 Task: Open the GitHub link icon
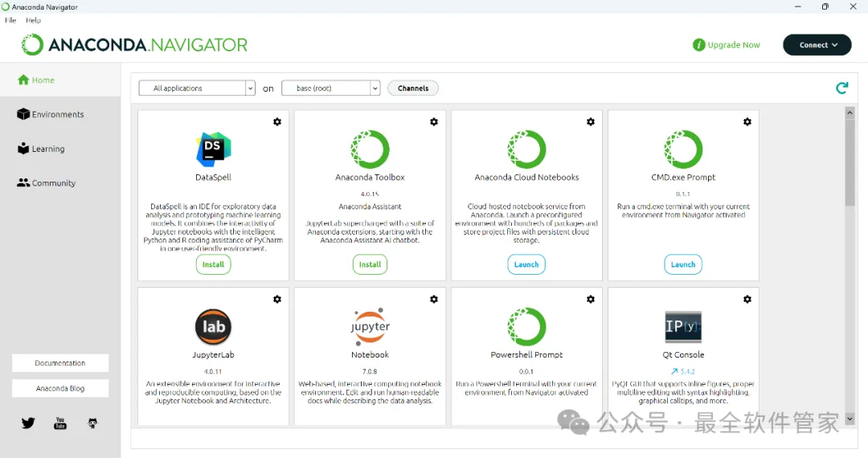click(92, 423)
